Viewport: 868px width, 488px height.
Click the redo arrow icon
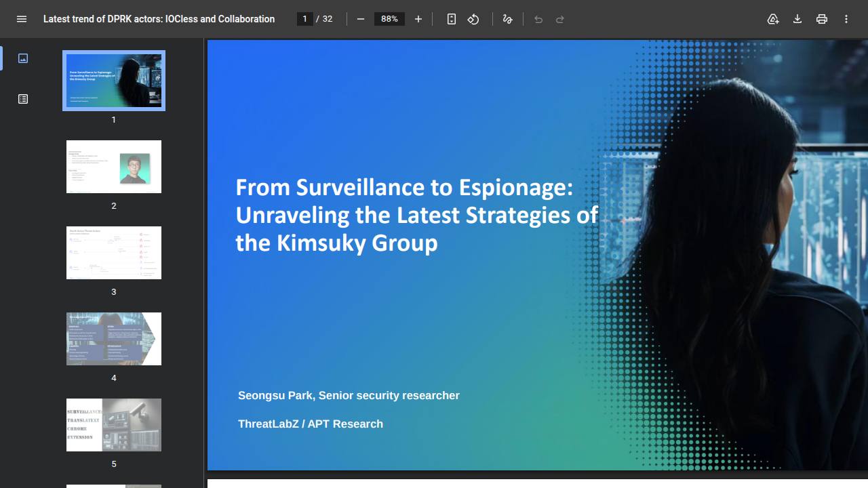(x=560, y=19)
